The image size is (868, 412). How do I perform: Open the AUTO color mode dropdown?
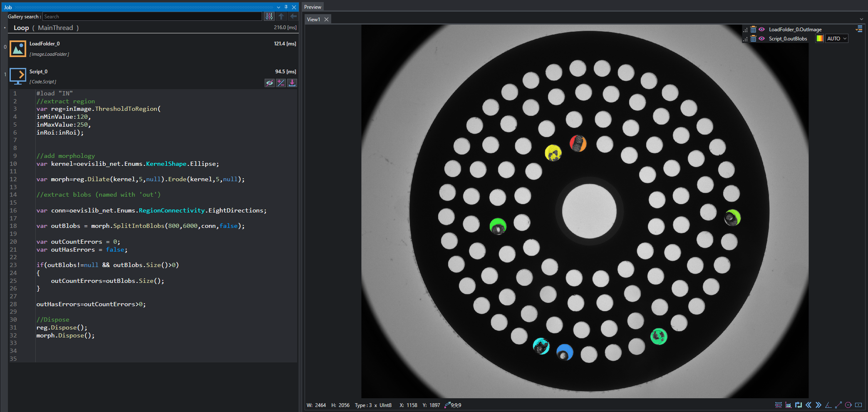837,39
